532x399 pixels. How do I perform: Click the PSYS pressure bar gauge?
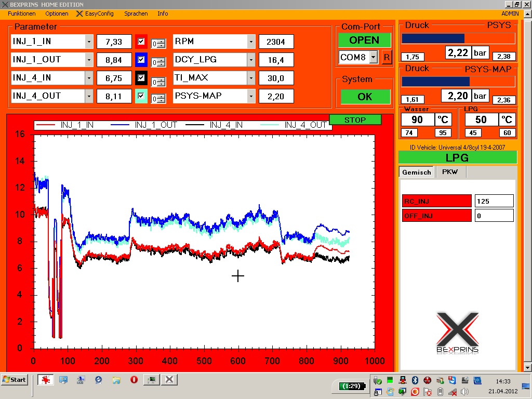coord(458,38)
